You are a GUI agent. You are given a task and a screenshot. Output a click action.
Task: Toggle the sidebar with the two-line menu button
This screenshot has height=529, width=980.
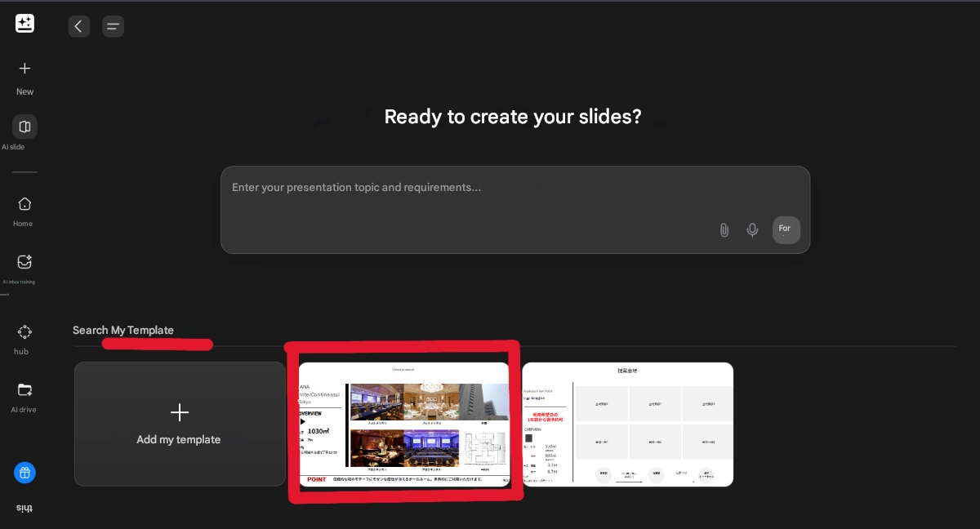(x=114, y=26)
